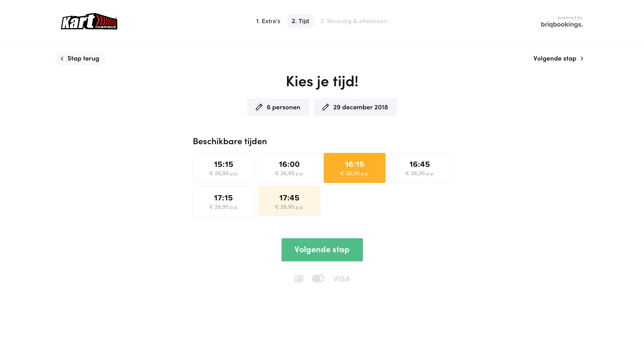
Task: Click the left chevron by Stap terug
Action: (62, 59)
